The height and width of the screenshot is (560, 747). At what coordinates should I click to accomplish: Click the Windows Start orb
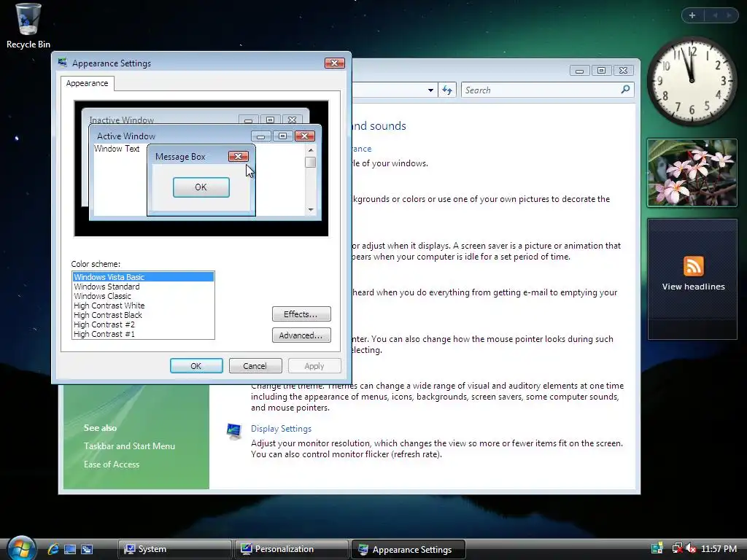click(x=21, y=548)
